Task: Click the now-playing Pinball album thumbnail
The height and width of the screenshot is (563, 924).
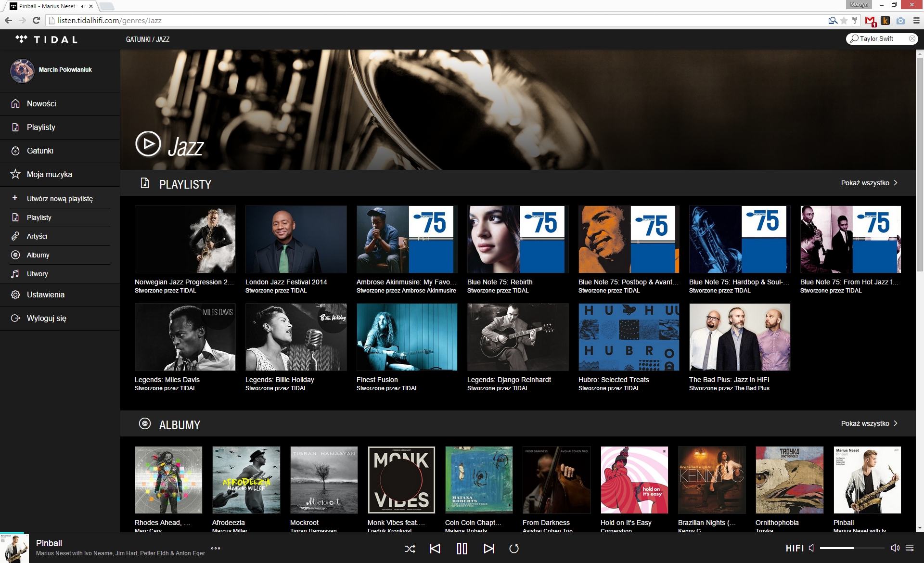Action: coord(14,549)
